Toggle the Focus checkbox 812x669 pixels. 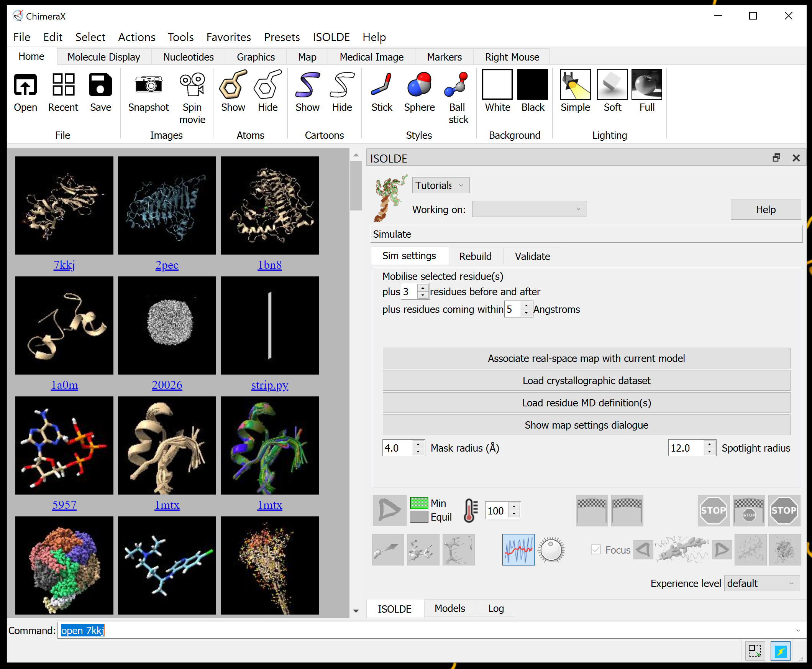click(x=595, y=549)
